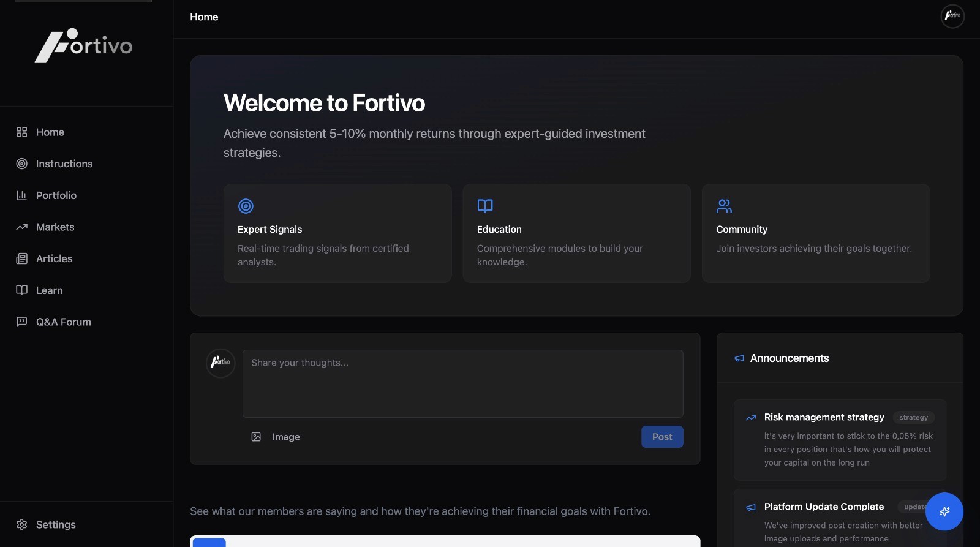The width and height of the screenshot is (980, 547).
Task: Click the Q&A Forum chat icon
Action: tap(21, 322)
